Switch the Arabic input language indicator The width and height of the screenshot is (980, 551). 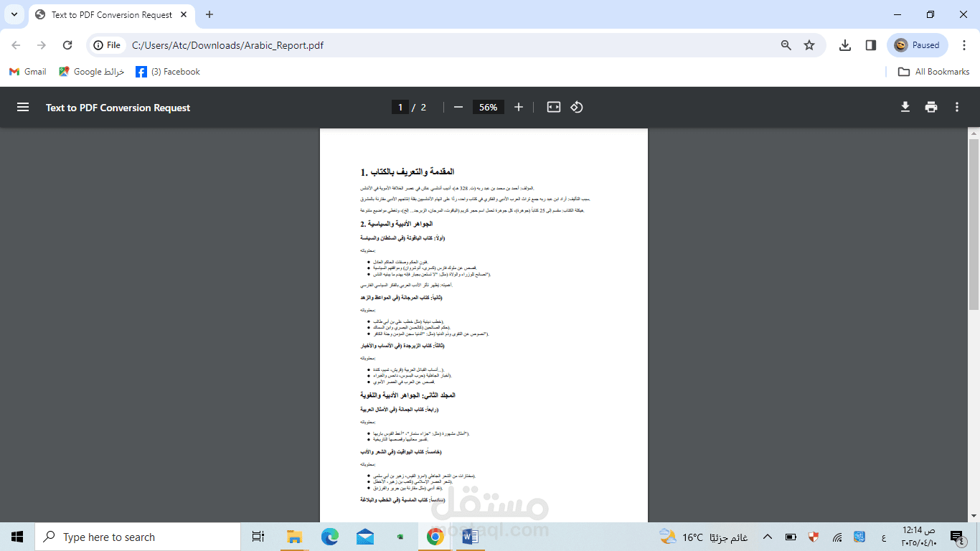882,537
